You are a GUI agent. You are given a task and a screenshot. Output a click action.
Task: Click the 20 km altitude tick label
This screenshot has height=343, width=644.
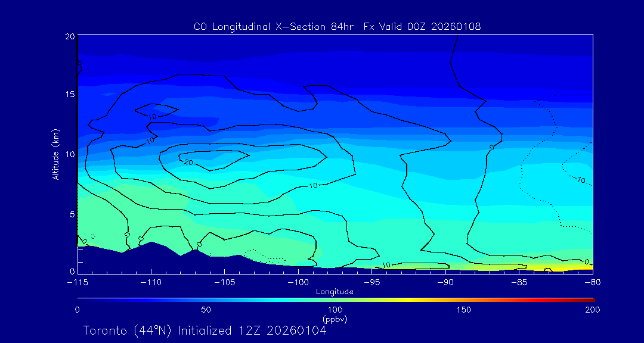click(x=69, y=36)
